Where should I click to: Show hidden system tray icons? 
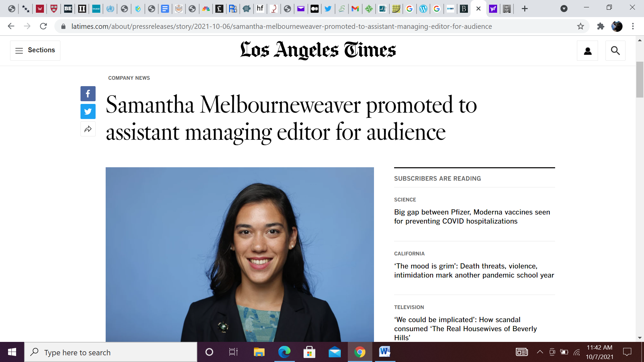[x=540, y=352]
